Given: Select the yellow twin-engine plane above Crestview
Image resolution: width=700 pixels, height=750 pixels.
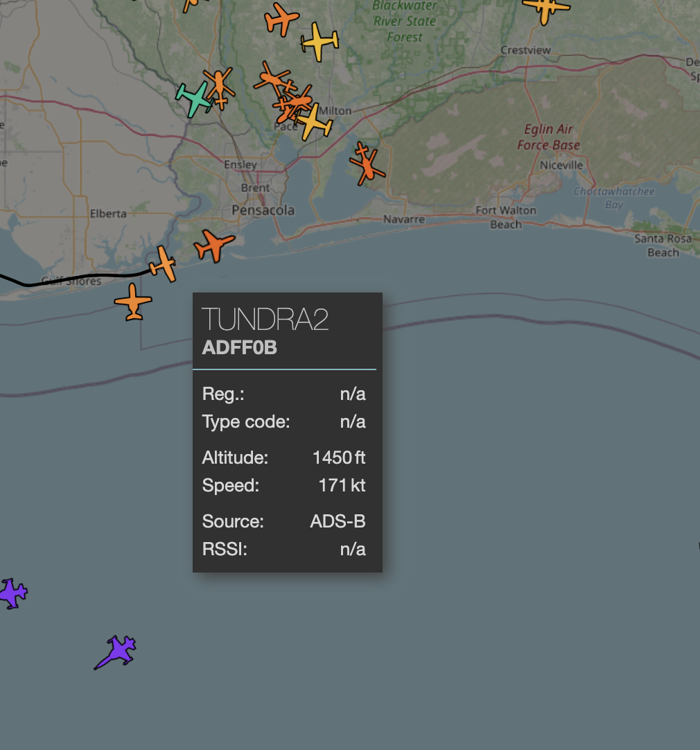Looking at the screenshot, I should 546,8.
